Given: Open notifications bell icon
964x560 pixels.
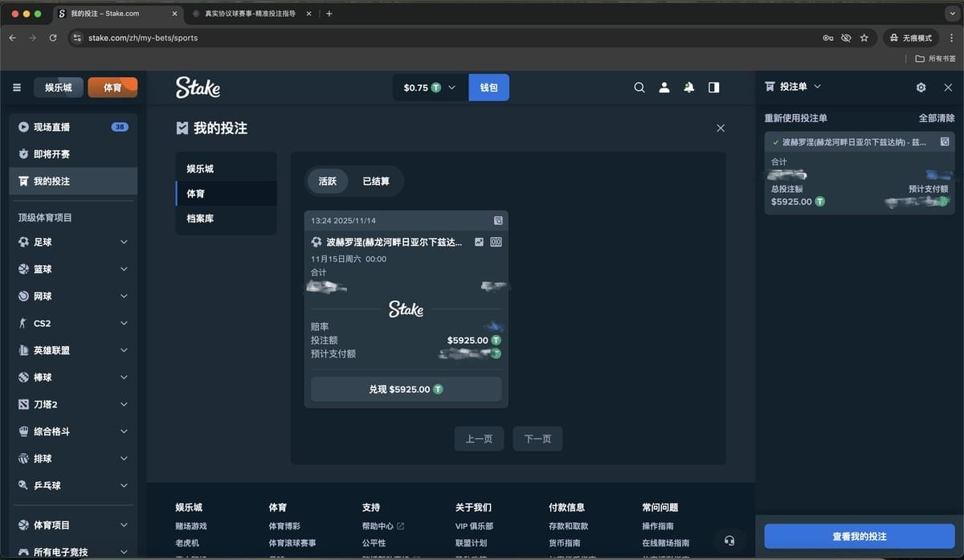Looking at the screenshot, I should (x=688, y=88).
